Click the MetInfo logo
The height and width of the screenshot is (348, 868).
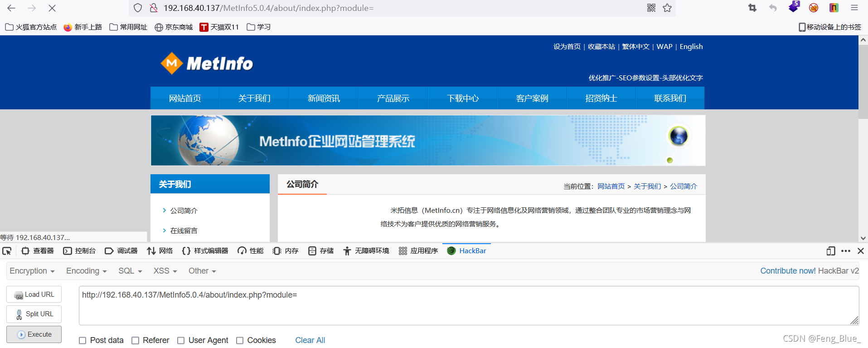[x=207, y=64]
